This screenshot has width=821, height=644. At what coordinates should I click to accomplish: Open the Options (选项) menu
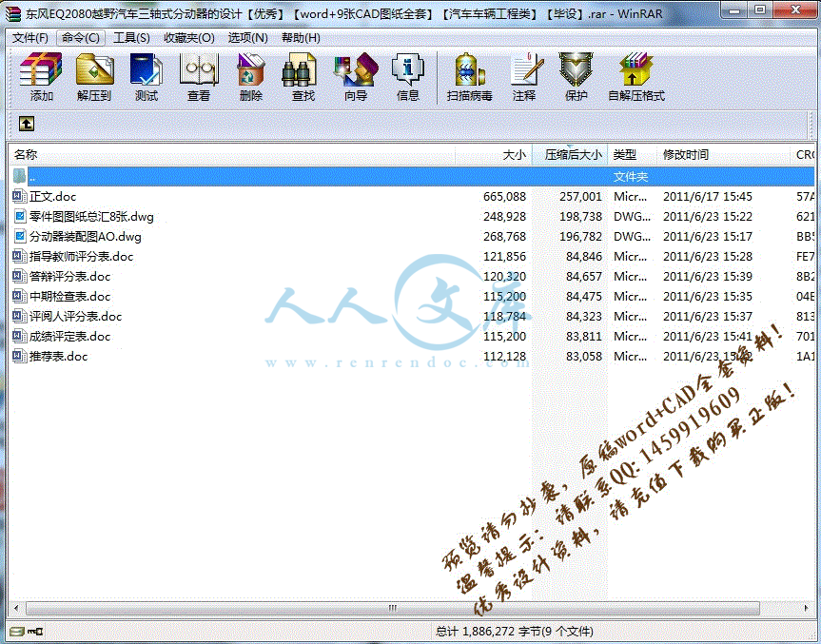[x=247, y=38]
